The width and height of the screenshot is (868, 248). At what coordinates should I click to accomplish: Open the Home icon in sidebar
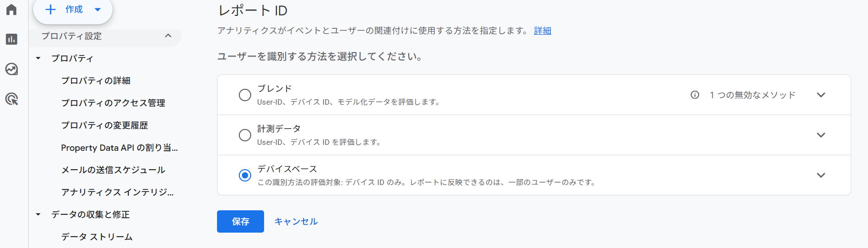tap(11, 9)
